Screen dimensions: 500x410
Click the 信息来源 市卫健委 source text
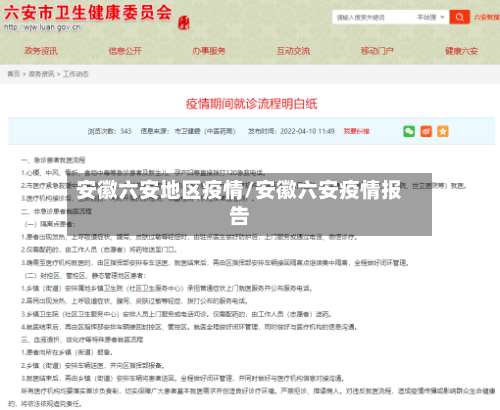click(188, 131)
